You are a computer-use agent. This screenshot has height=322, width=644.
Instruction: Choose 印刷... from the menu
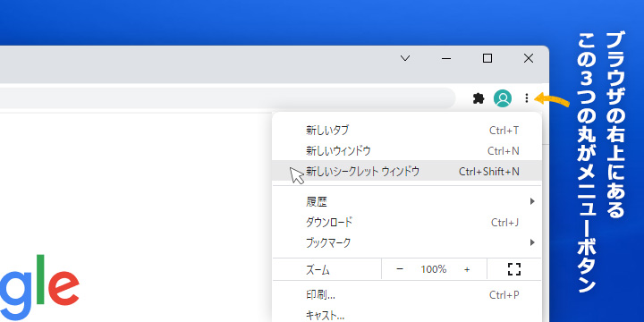(x=407, y=295)
